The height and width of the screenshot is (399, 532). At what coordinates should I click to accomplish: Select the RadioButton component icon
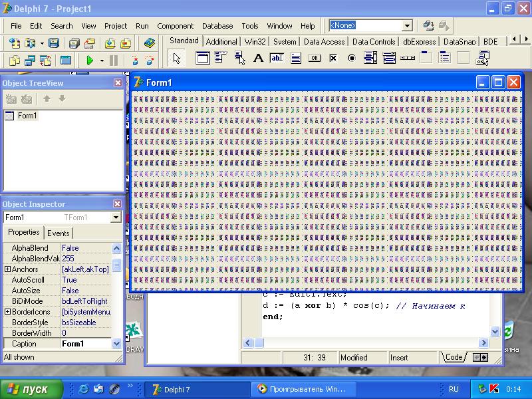(352, 58)
